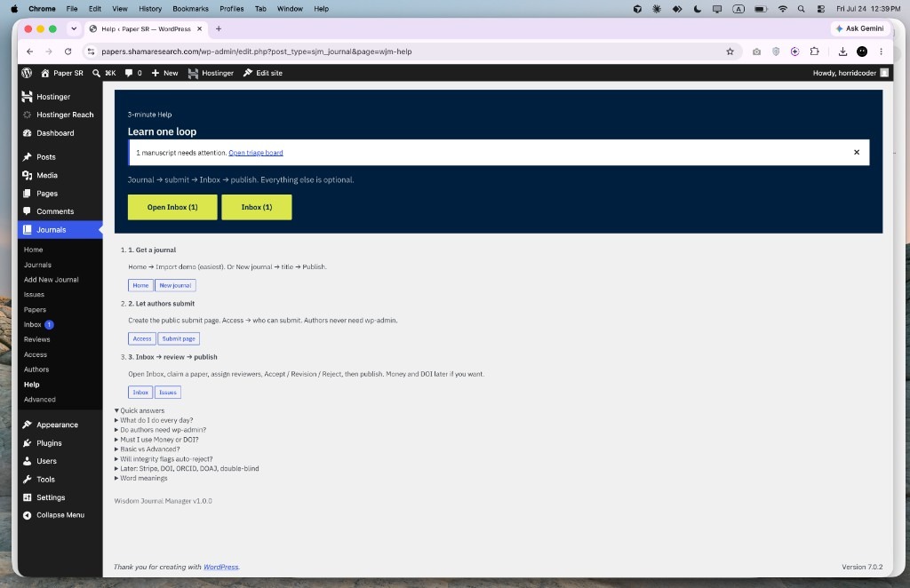Click the Submit page button
Image resolution: width=910 pixels, height=588 pixels.
click(x=179, y=338)
